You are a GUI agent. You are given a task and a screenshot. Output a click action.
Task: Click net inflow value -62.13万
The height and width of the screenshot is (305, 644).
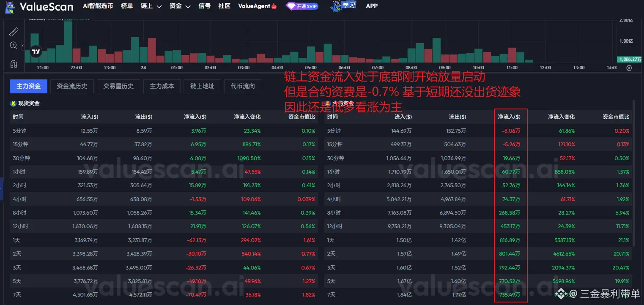point(197,240)
